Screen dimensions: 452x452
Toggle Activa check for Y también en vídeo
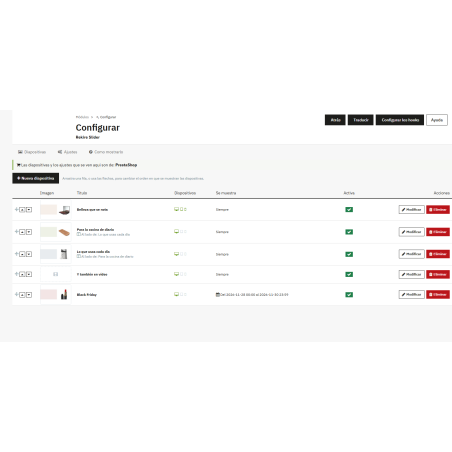pos(349,274)
